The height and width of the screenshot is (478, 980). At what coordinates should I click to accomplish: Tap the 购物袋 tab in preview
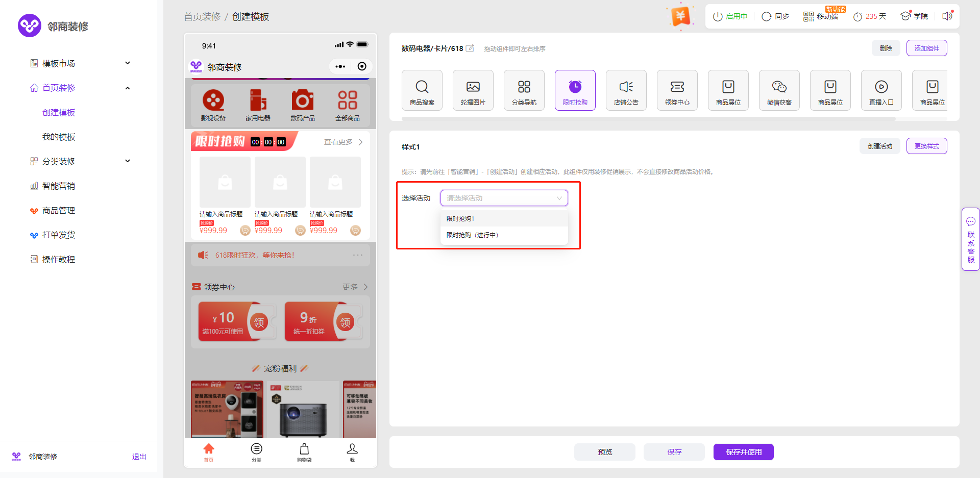coord(304,452)
